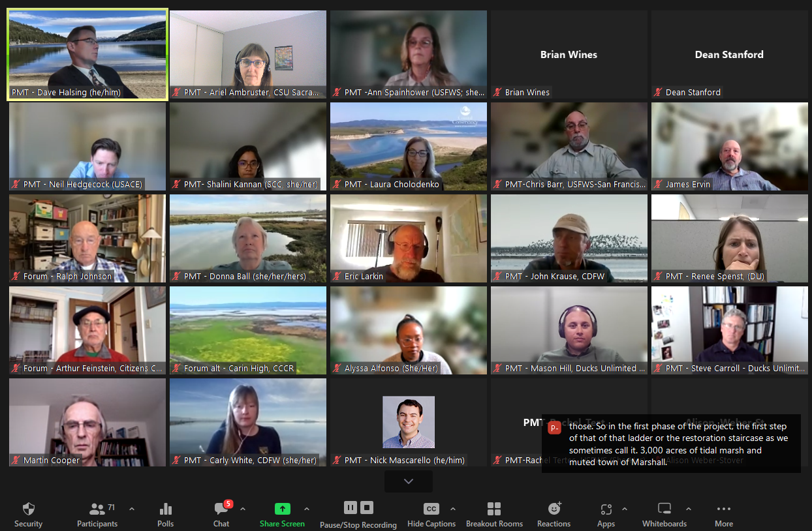Stop the recording
Image resolution: width=812 pixels, height=531 pixels.
click(367, 508)
